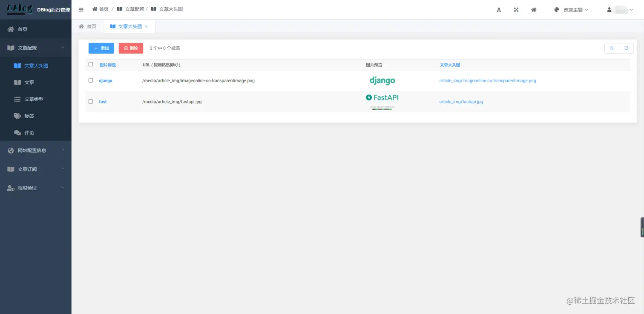The width and height of the screenshot is (644, 314).
Task: Click the red 删除 button
Action: (x=131, y=48)
